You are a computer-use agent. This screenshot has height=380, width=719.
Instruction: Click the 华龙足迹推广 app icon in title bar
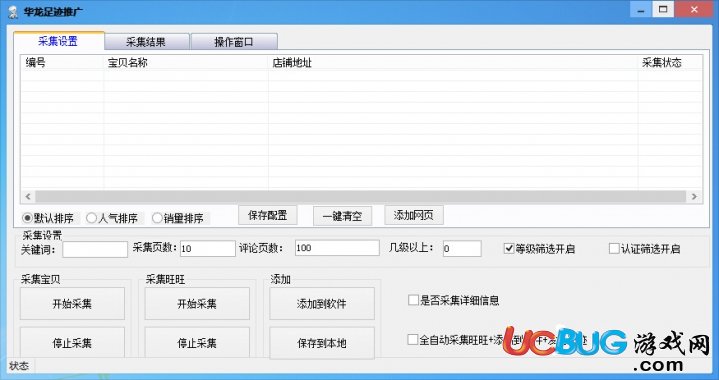coord(13,11)
